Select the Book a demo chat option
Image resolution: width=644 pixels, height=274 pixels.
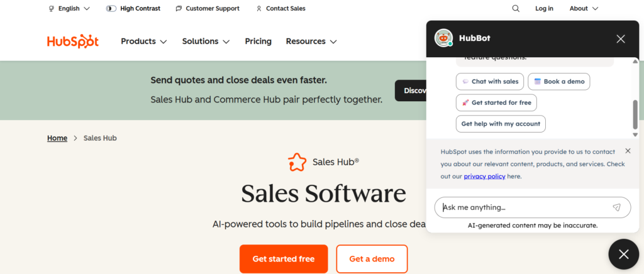click(559, 82)
